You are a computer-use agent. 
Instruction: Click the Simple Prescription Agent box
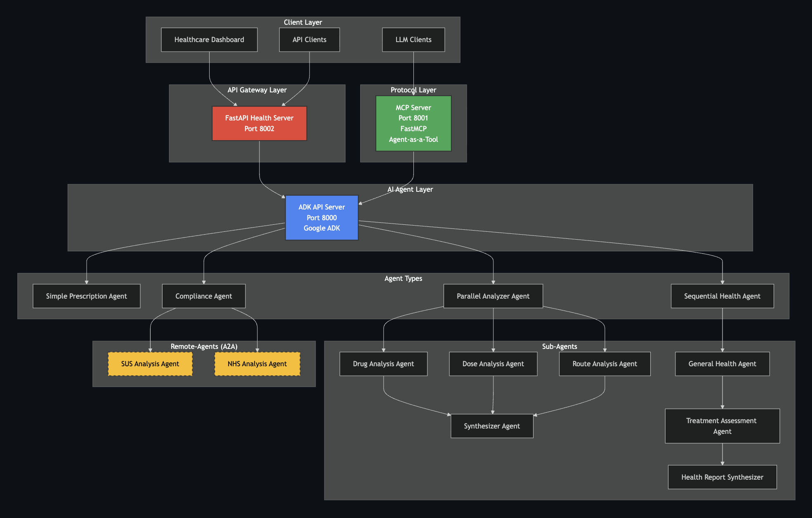point(87,296)
